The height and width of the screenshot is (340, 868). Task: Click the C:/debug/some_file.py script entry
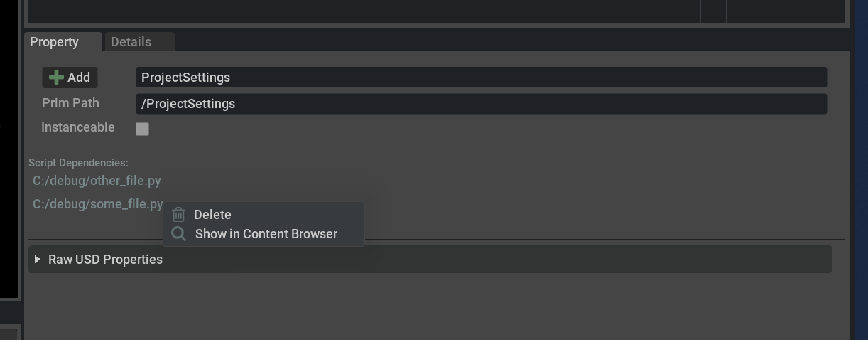click(x=97, y=204)
